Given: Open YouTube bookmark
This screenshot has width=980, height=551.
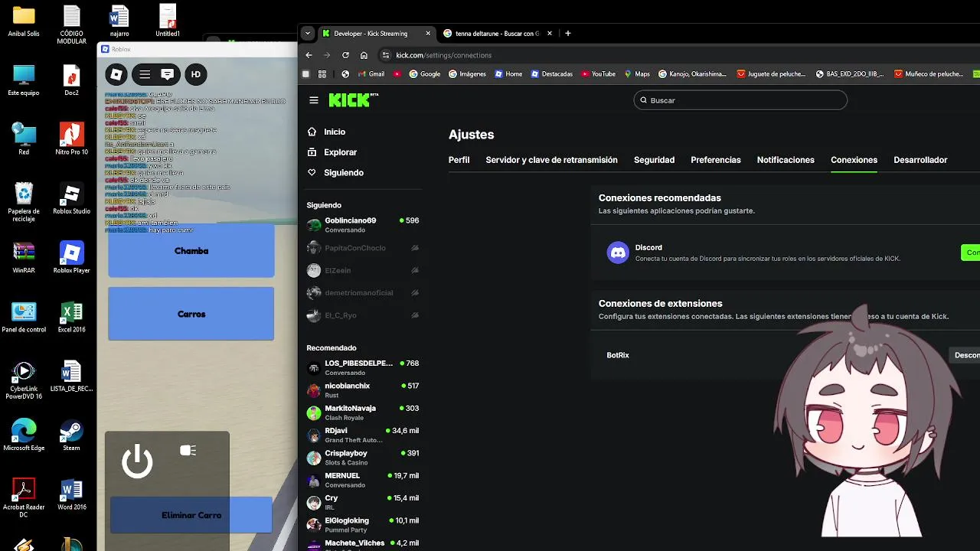Looking at the screenshot, I should click(x=598, y=74).
